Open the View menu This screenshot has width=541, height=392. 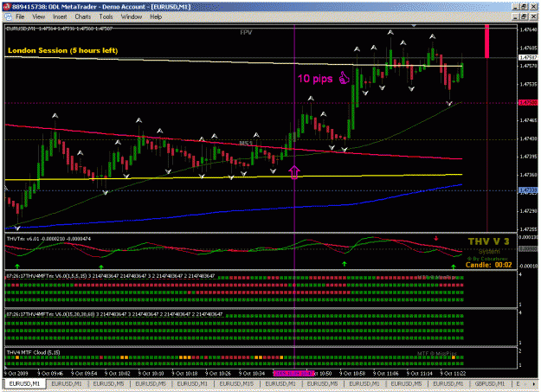[38, 16]
